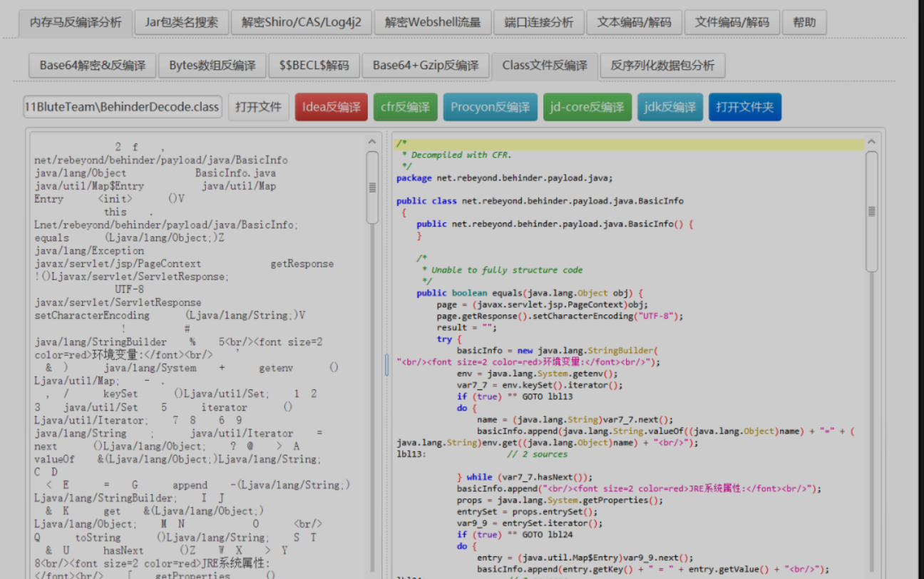The width and height of the screenshot is (924, 579).
Task: Open the 端口连接分析 tab
Action: pyautogui.click(x=538, y=22)
